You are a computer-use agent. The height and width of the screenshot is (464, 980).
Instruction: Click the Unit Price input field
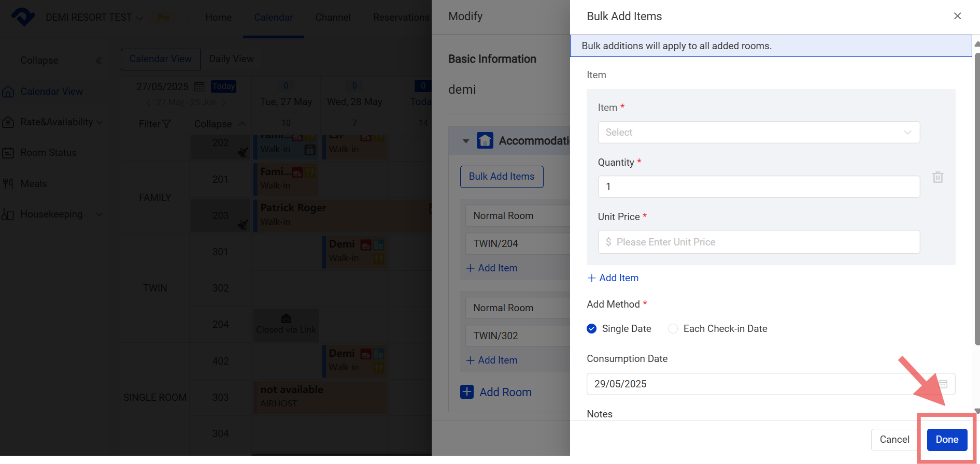(x=758, y=242)
